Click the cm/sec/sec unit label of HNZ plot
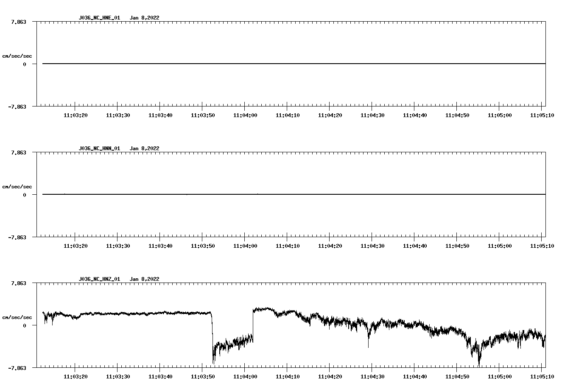 17,317
